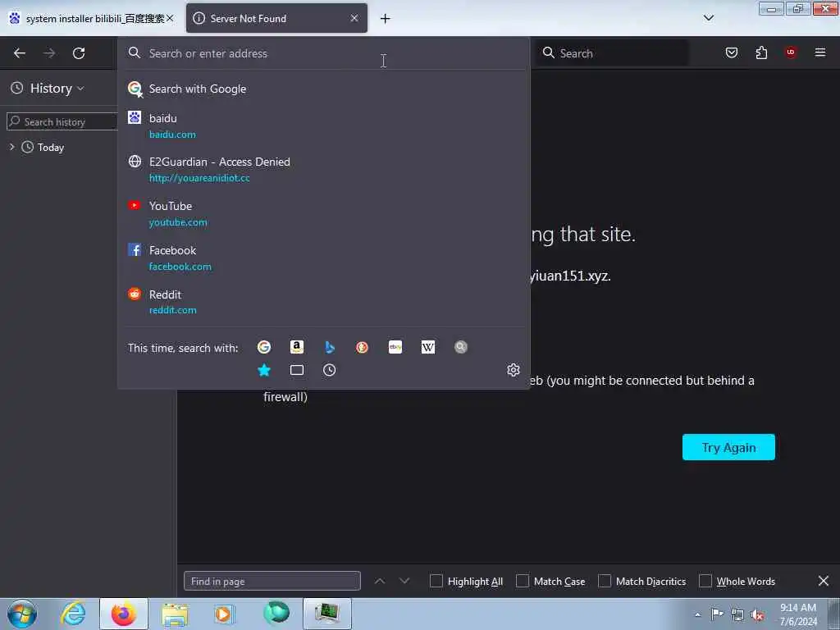This screenshot has width=840, height=630.
Task: Click the Try Again button
Action: (728, 447)
